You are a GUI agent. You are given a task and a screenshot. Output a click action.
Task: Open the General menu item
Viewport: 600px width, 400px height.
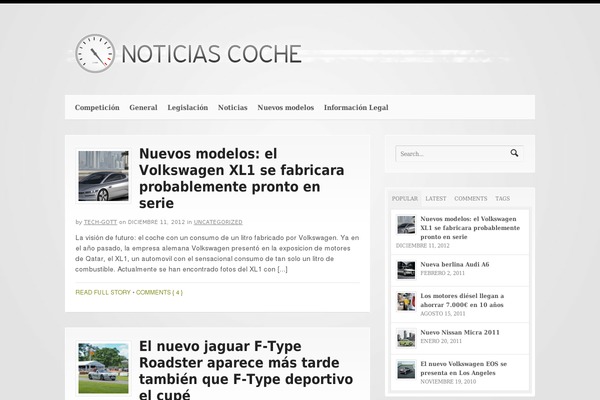[143, 108]
